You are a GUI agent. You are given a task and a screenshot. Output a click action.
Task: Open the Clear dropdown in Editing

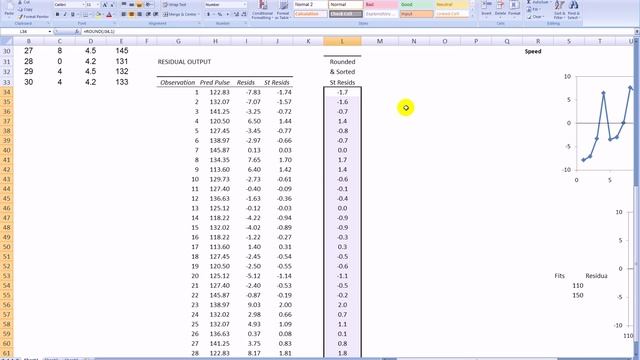coord(536,17)
